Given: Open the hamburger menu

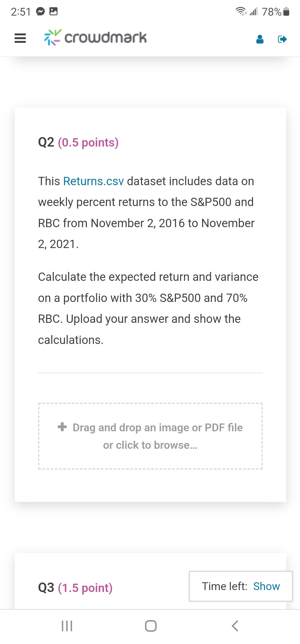Looking at the screenshot, I should click(20, 38).
